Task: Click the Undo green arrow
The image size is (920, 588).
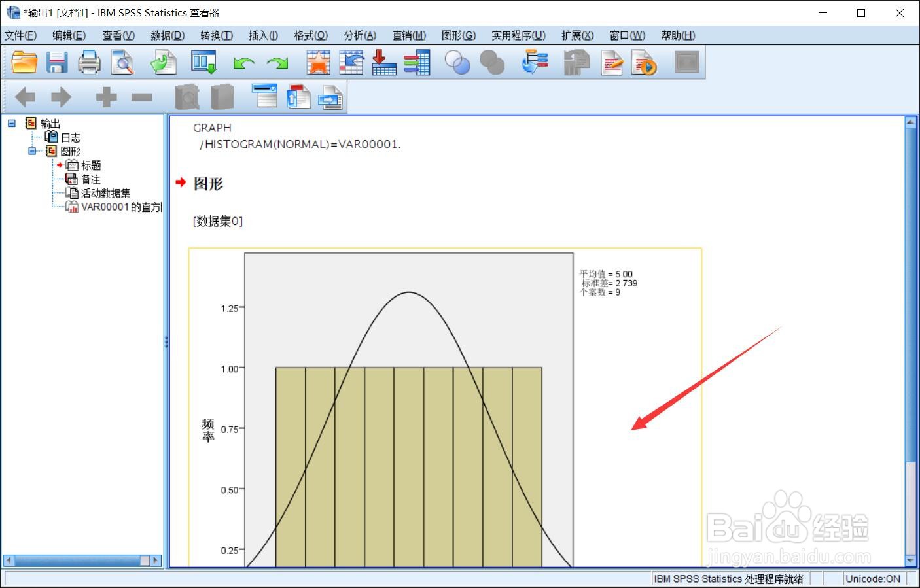Action: [243, 63]
